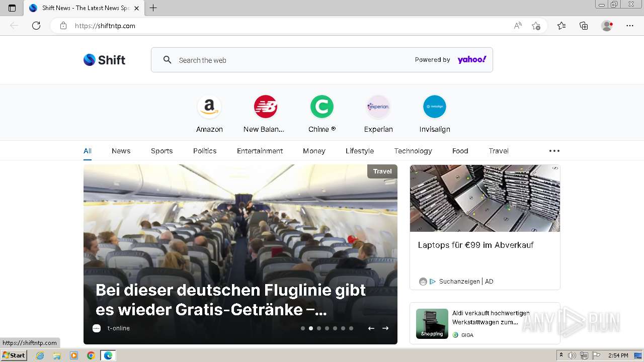Click the Travel badge on the main story
The image size is (644, 362).
pyautogui.click(x=382, y=171)
